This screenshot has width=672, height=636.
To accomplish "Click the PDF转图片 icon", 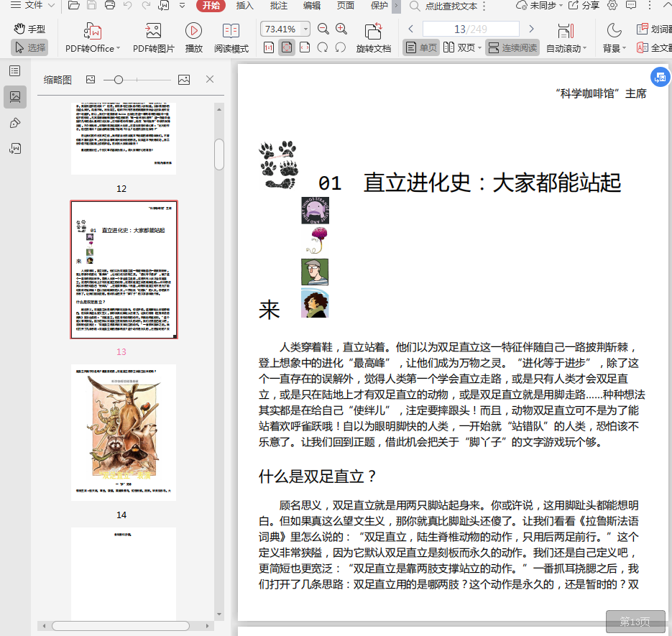I will tap(153, 31).
